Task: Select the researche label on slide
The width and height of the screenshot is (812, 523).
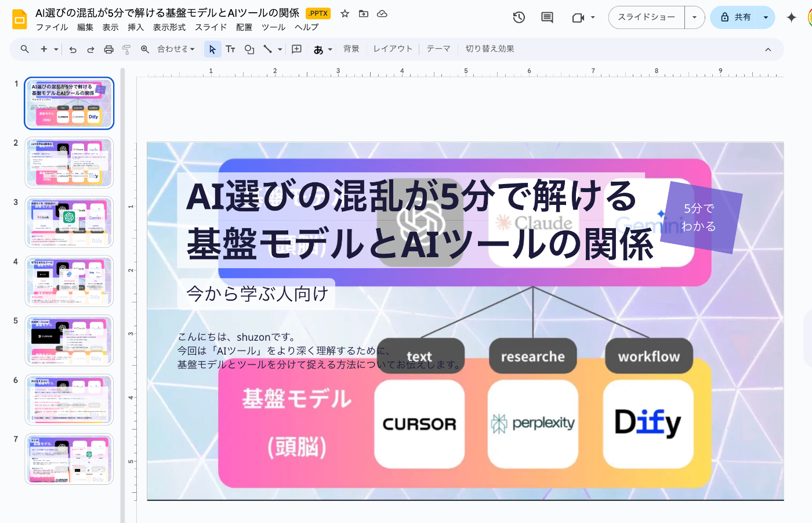Action: click(533, 356)
